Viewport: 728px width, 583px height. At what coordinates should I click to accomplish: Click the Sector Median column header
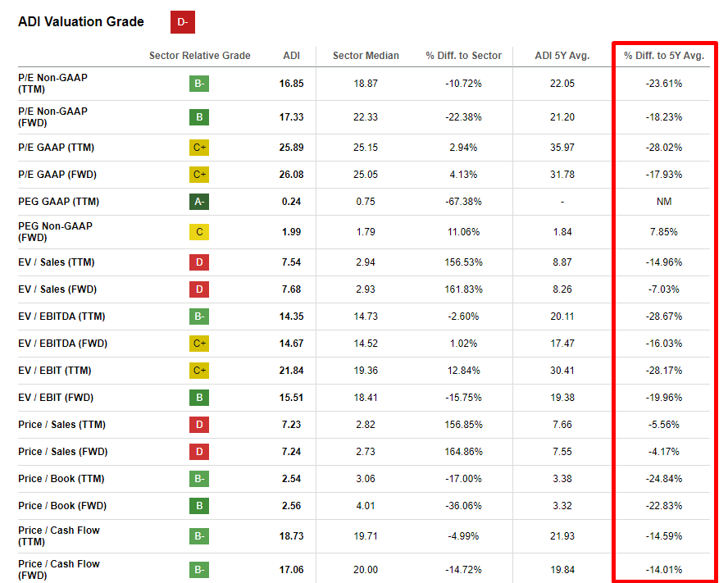(366, 56)
